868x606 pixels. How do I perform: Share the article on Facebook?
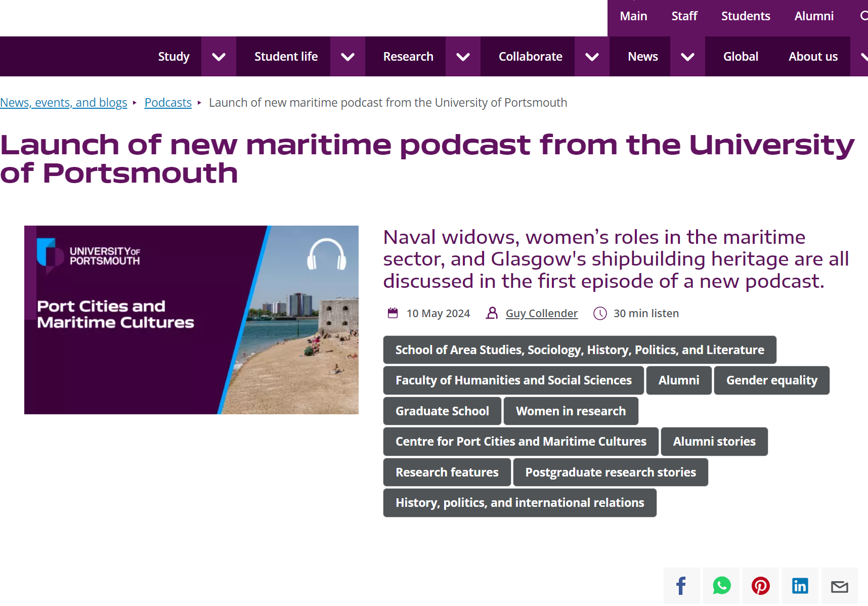681,586
